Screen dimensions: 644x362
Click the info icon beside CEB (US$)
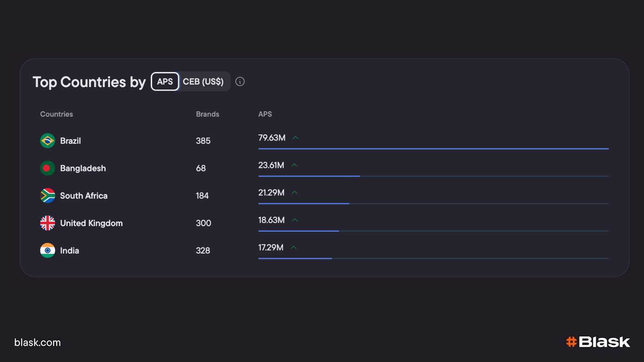point(240,82)
